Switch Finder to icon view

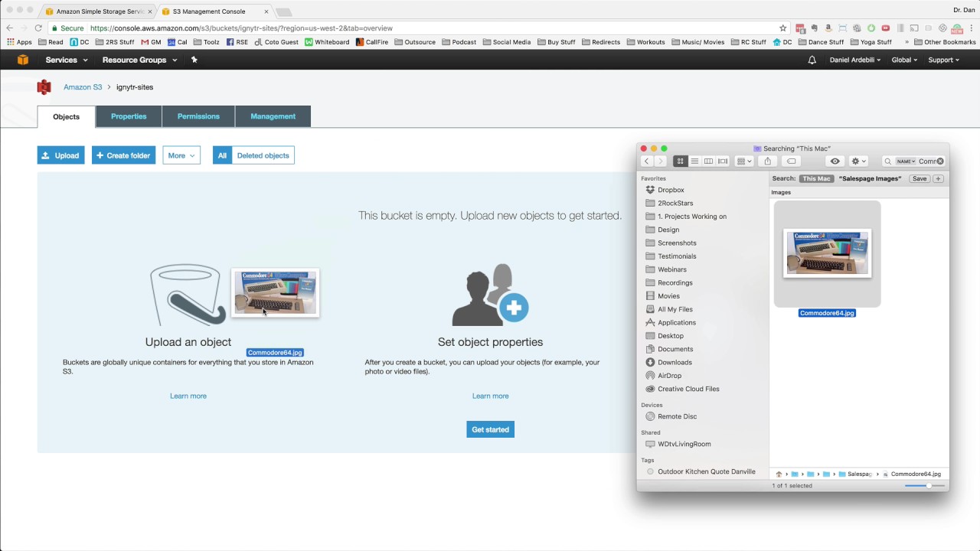pos(680,161)
